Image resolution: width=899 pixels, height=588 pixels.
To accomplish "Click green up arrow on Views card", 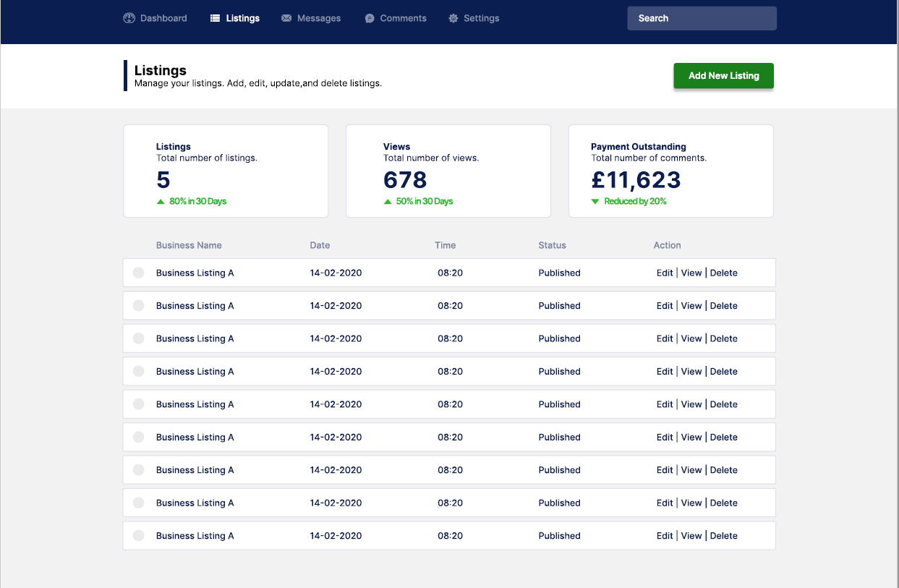I will (x=388, y=202).
